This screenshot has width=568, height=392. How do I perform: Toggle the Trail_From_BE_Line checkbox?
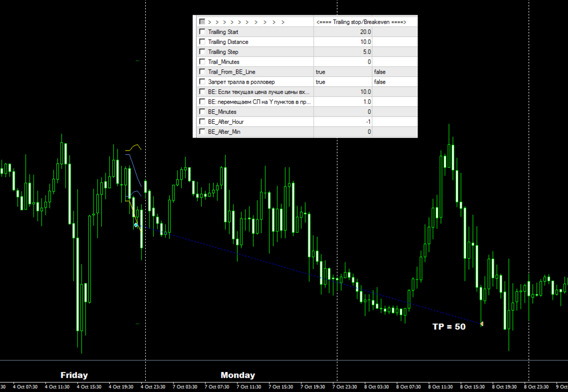coord(202,72)
